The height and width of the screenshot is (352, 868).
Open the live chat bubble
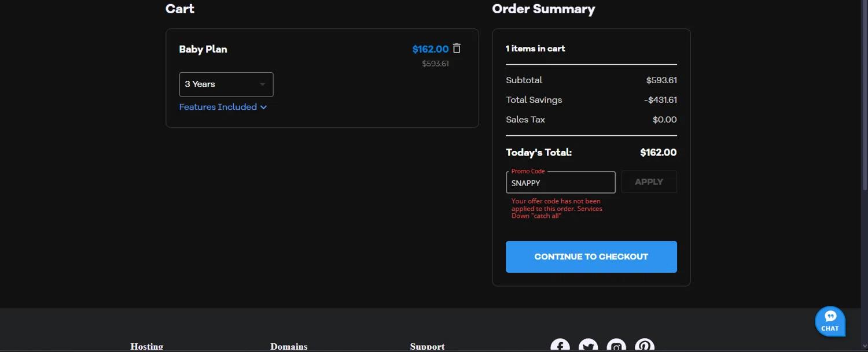coord(830,321)
